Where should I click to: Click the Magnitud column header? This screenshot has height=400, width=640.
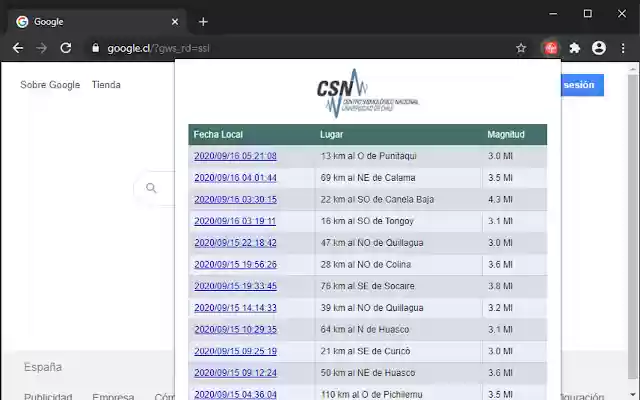(506, 134)
